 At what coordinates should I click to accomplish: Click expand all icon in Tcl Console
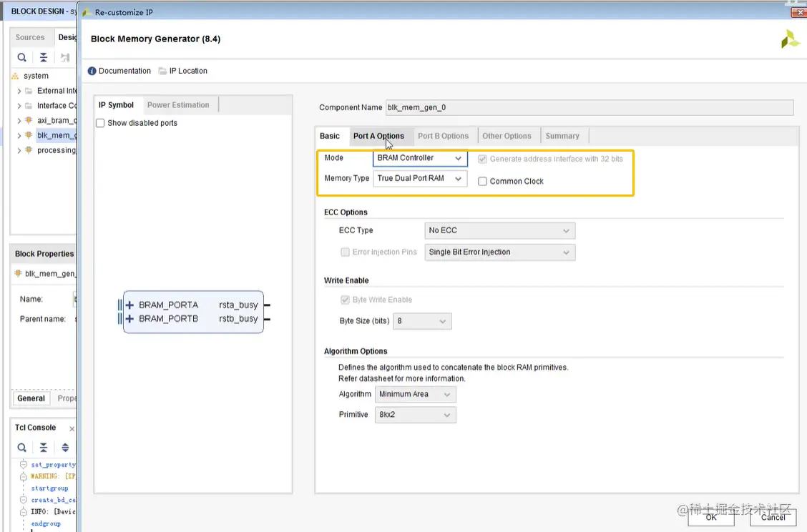click(65, 448)
